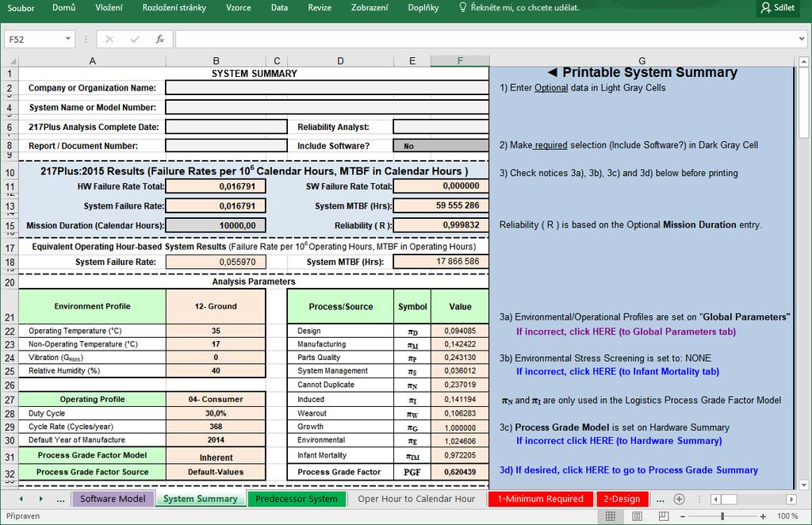This screenshot has width=812, height=525.
Task: Switch to Normal view icon in status bar
Action: coord(611,515)
